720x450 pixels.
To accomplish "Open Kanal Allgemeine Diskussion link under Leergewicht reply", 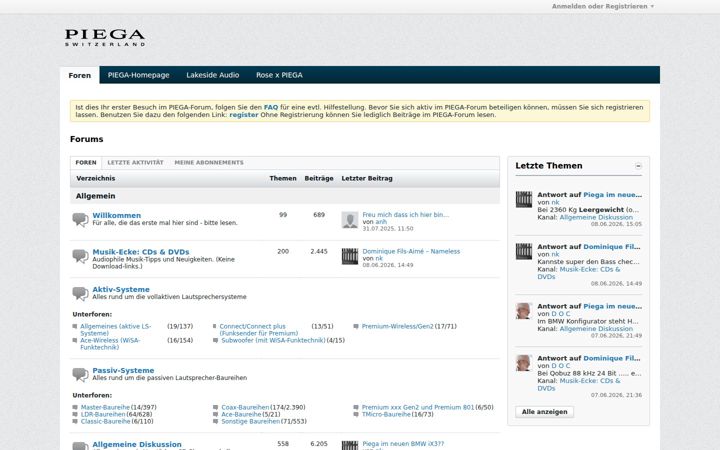I will [596, 217].
